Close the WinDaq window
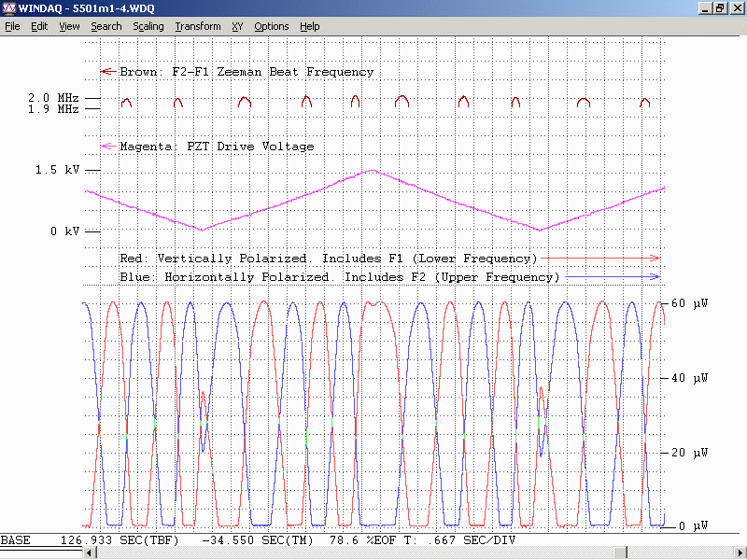747x560 pixels. [x=737, y=8]
